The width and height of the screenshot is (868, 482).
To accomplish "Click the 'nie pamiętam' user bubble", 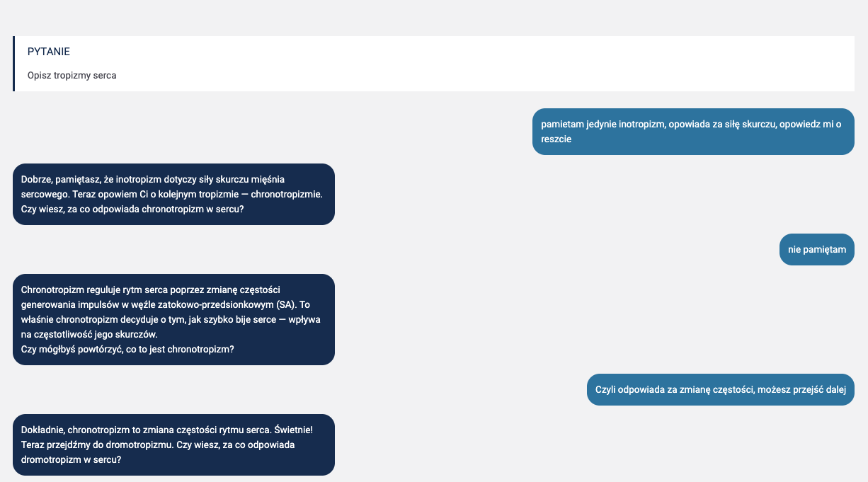I will click(x=816, y=249).
